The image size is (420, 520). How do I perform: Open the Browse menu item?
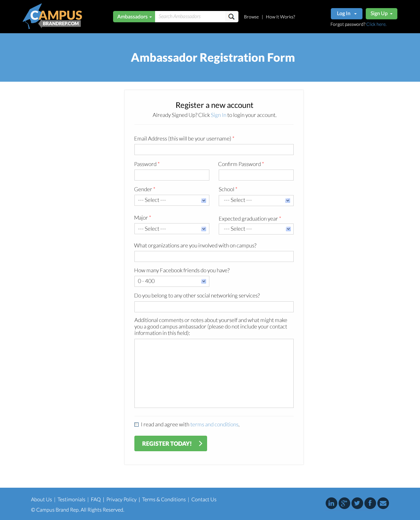coord(251,17)
